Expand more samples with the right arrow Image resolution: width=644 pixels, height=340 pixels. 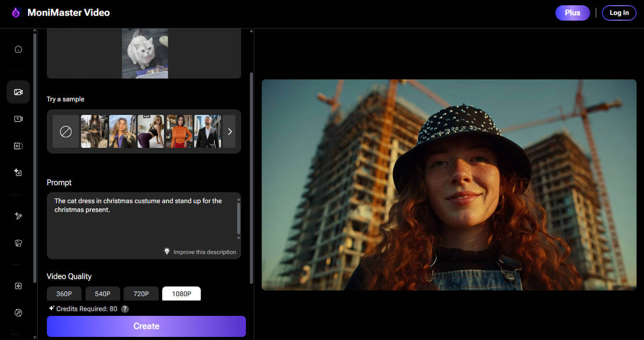(x=229, y=131)
